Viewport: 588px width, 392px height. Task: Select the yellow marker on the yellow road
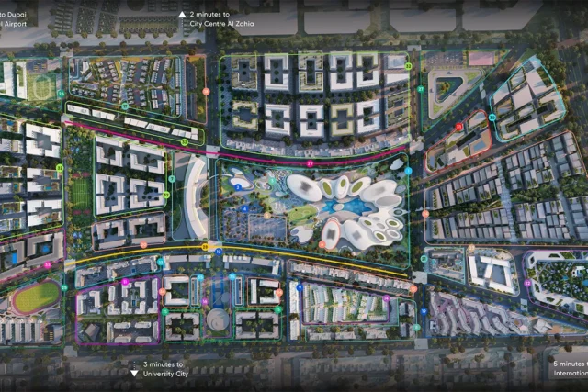click(204, 247)
